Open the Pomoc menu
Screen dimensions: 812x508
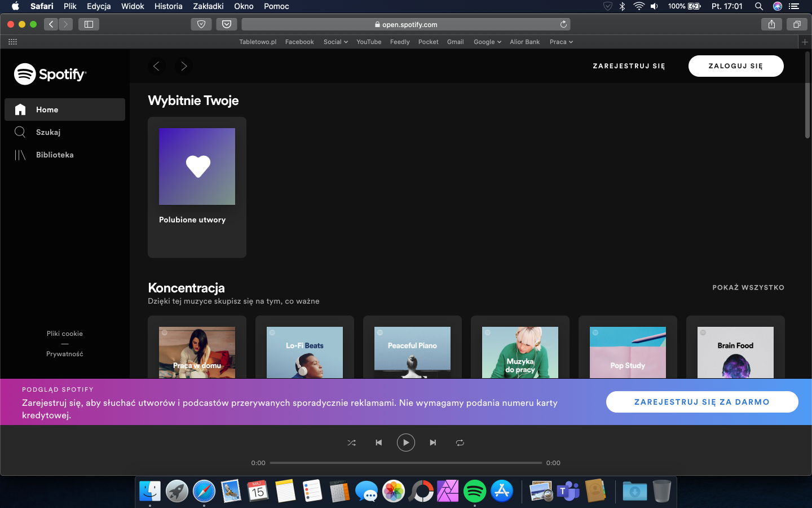point(276,6)
